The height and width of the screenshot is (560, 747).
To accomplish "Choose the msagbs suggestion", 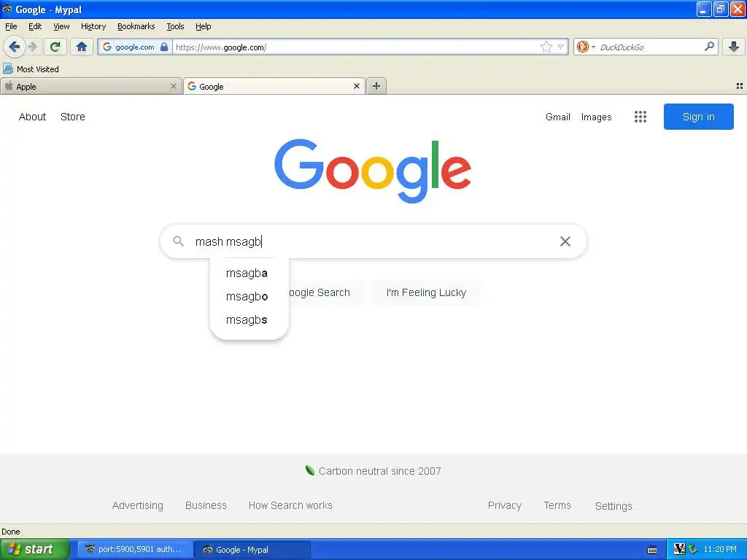I will pos(249,319).
